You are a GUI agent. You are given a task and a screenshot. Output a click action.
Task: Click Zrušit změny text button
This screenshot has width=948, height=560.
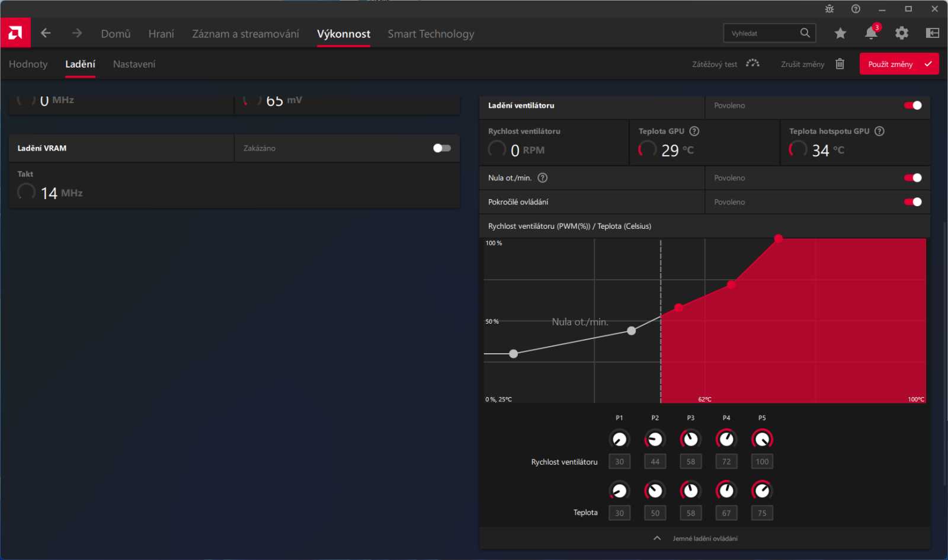point(802,64)
